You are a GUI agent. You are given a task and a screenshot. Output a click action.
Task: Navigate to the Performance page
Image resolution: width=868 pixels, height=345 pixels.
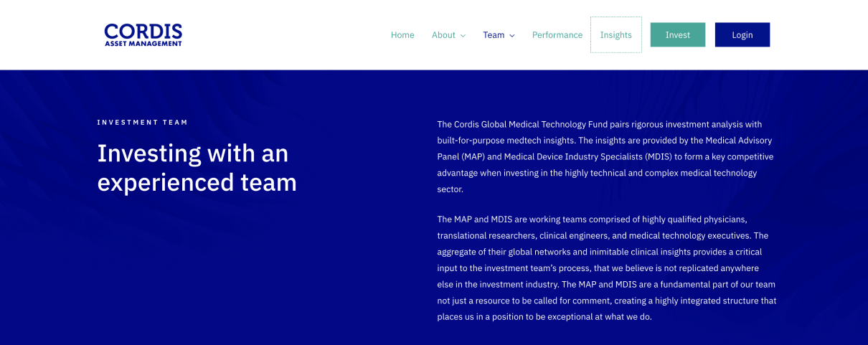[x=557, y=35]
